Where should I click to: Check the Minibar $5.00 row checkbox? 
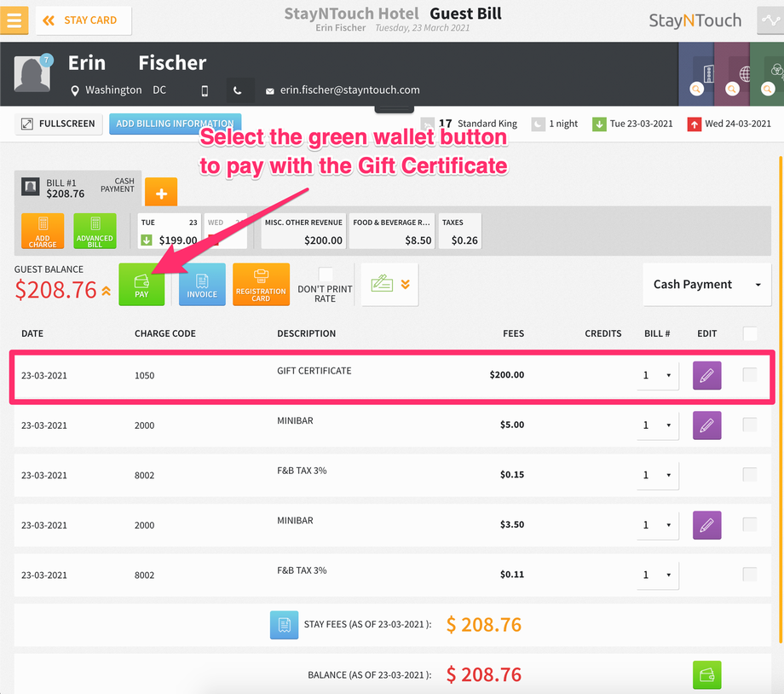[750, 425]
